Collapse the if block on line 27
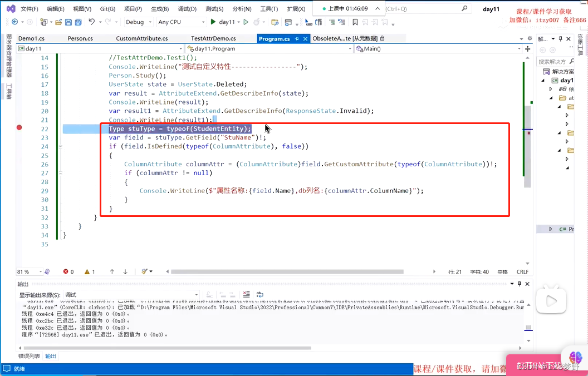Screen dimensions: 588x376 60,173
